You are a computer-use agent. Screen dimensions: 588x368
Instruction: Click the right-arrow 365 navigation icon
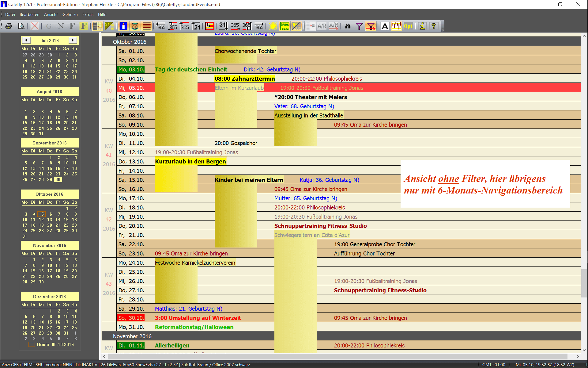coord(259,26)
